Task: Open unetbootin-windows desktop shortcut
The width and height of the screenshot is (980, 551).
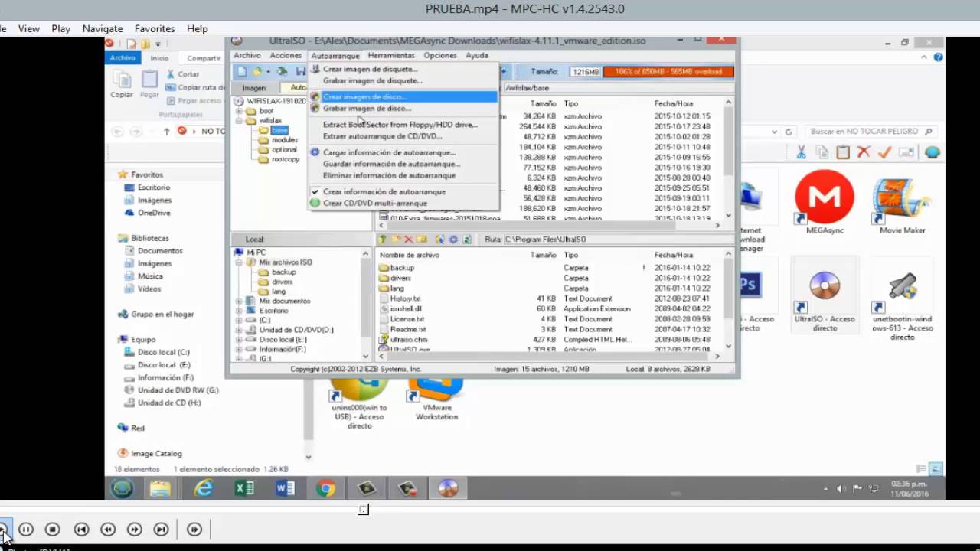Action: tap(903, 306)
